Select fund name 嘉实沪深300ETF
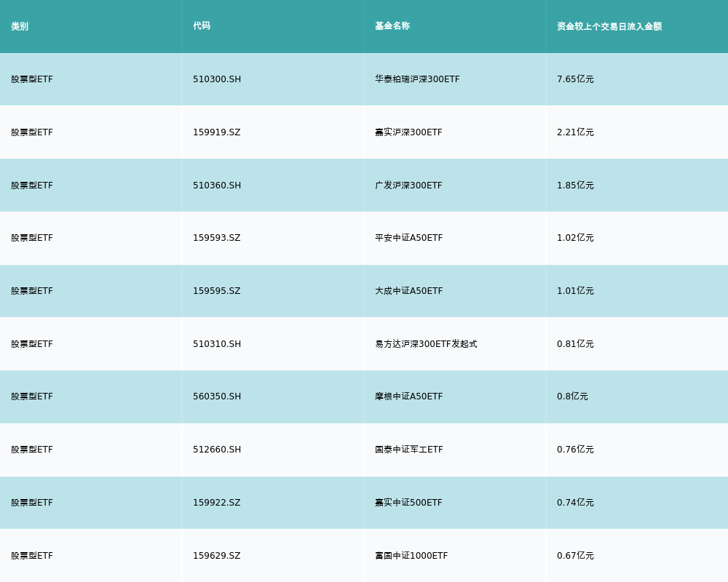This screenshot has height=582, width=728. [x=408, y=132]
